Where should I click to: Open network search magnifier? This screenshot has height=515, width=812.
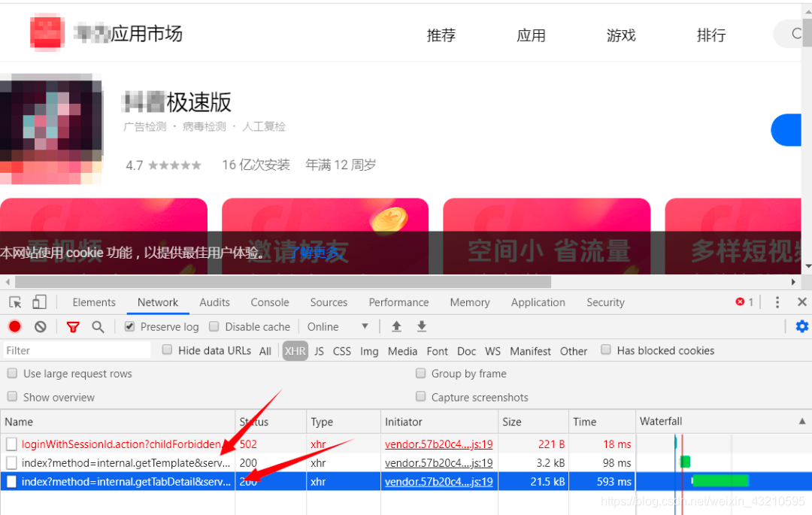coord(98,326)
